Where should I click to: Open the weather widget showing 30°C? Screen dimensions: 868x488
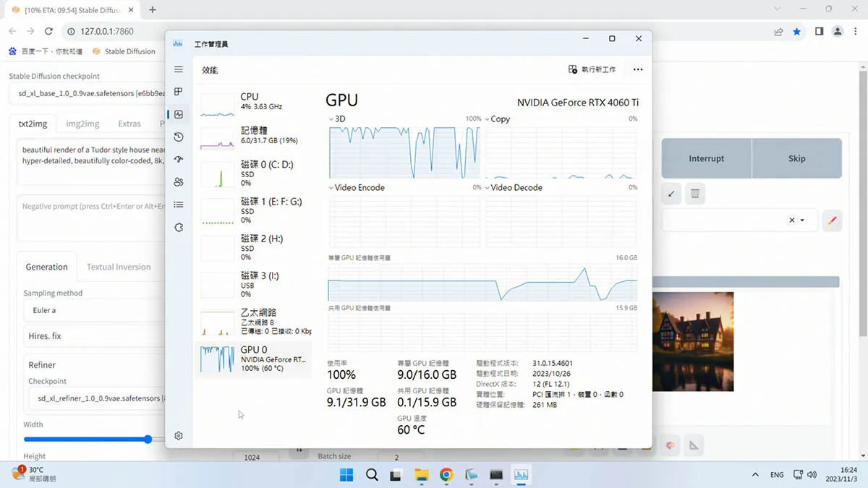tap(34, 474)
